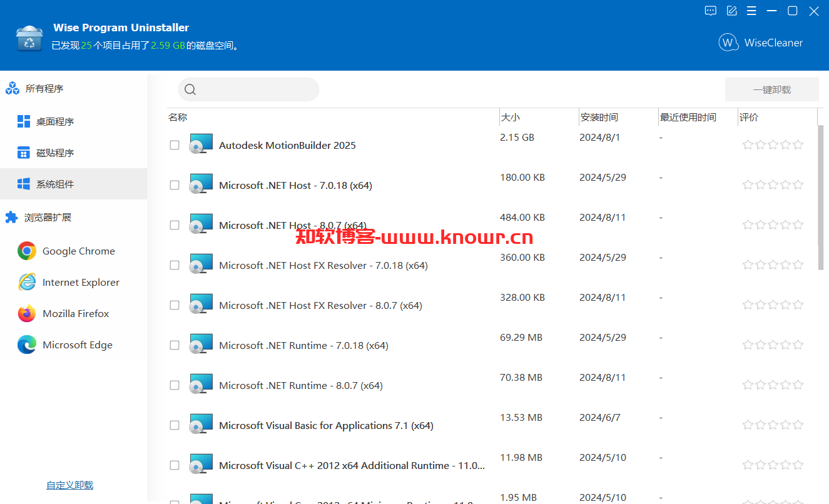Check the Visual Basic for Applications 7.1 checkbox
The width and height of the screenshot is (829, 504).
175,425
